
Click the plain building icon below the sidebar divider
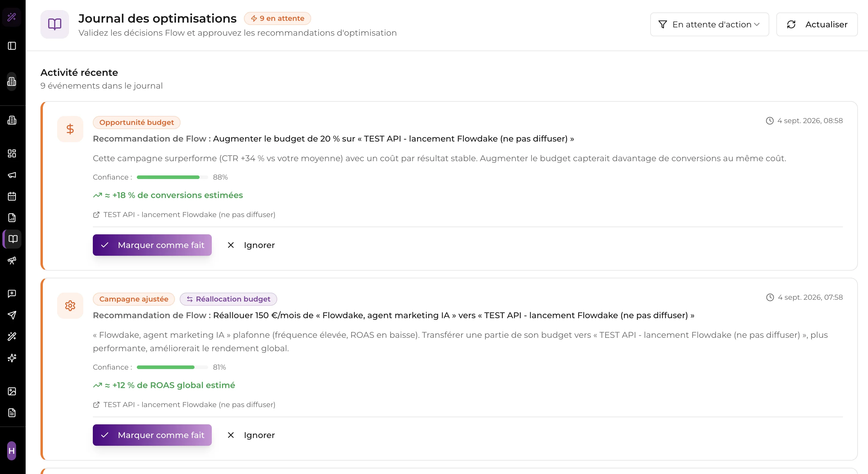[x=12, y=120]
